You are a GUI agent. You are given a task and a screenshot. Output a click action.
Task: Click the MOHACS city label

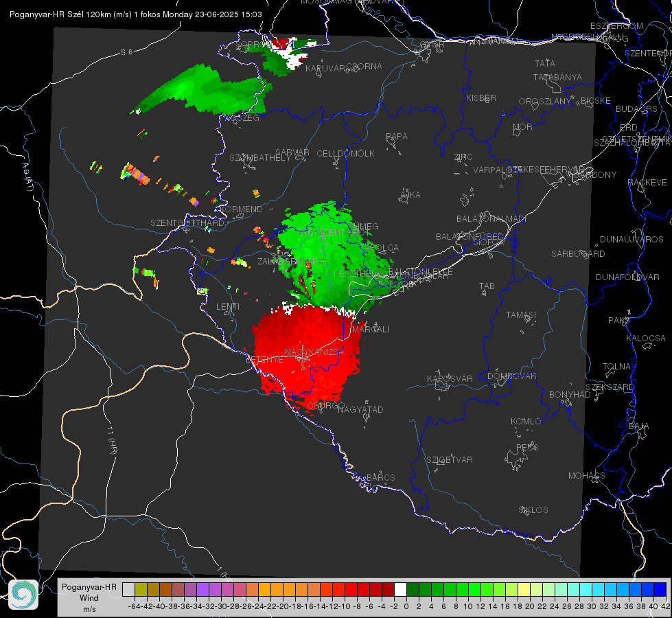tap(587, 476)
